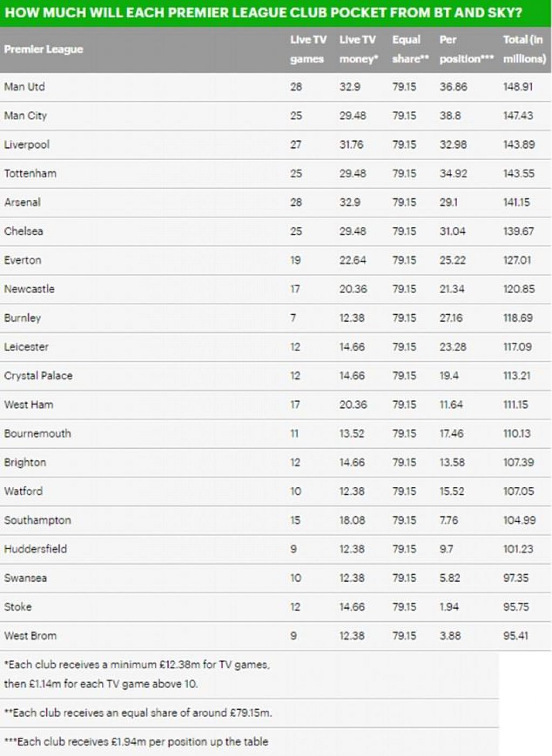Click the Equal share column header

click(x=410, y=49)
